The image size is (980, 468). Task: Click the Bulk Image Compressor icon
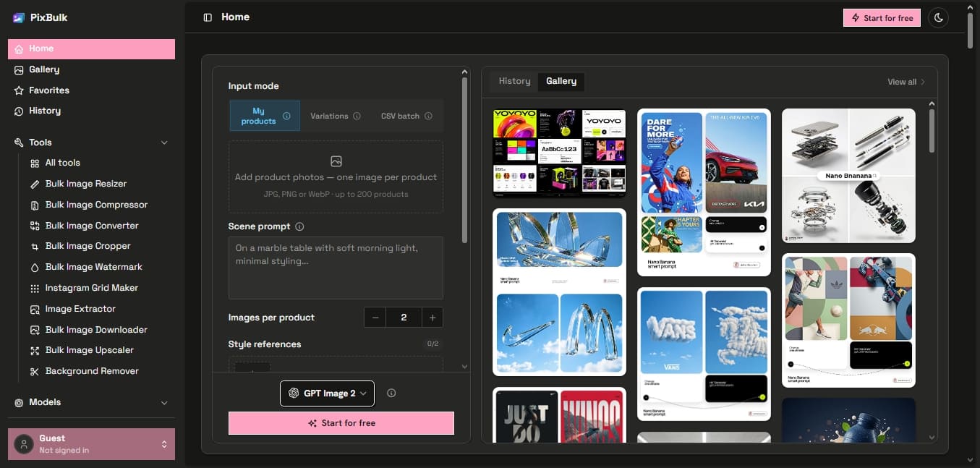[35, 205]
